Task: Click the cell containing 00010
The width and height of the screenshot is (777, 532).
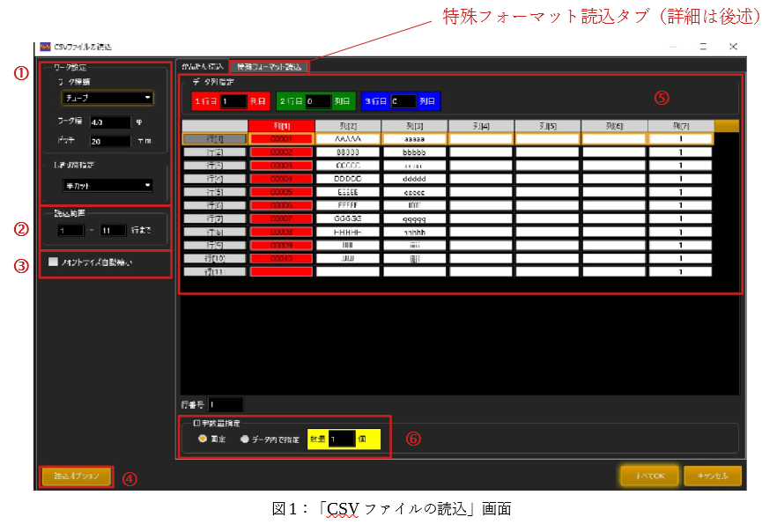Action: (282, 259)
